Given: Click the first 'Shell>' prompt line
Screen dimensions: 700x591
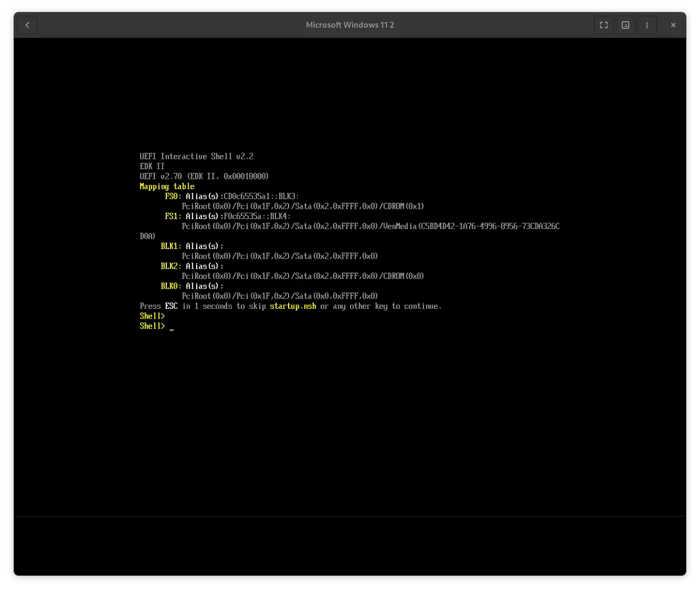Looking at the screenshot, I should [152, 316].
